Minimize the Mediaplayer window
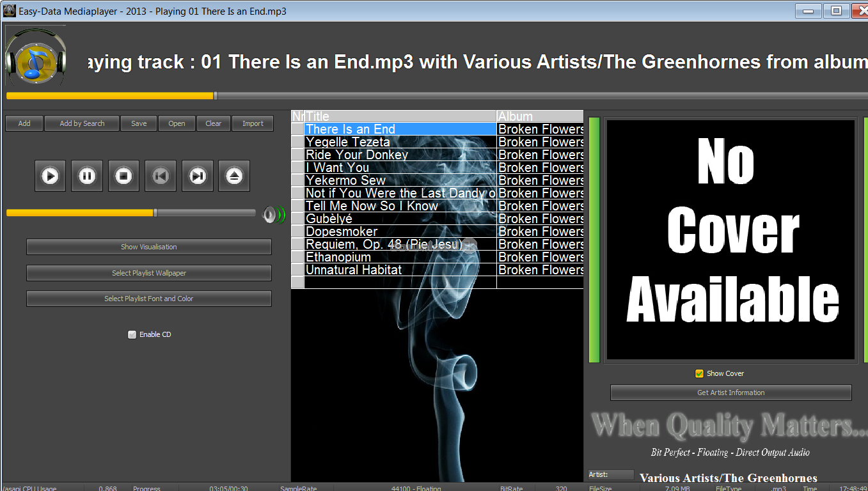This screenshot has height=491, width=868. [x=809, y=11]
